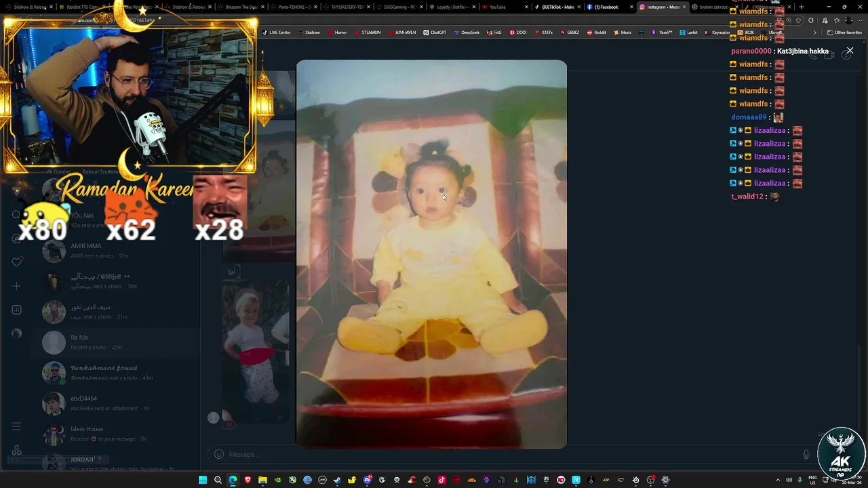
Task: Open the Benbahmani fouad conversation
Action: coord(115,373)
